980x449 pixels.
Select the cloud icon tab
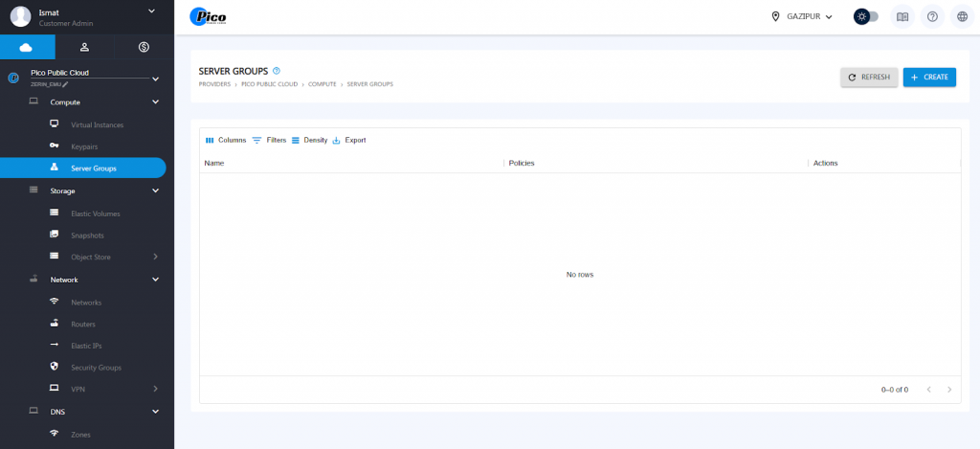(26, 46)
